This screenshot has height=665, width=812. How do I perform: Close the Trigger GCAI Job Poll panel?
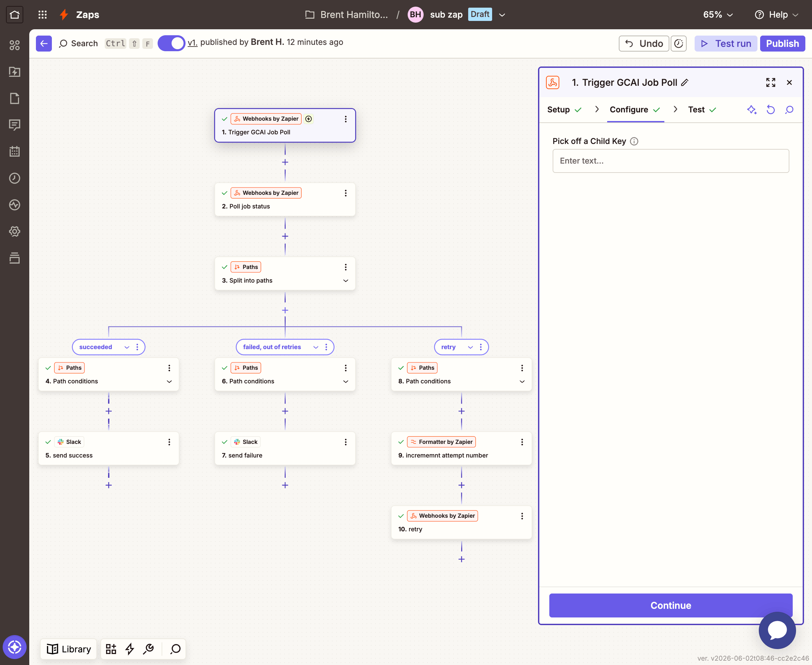pos(789,82)
